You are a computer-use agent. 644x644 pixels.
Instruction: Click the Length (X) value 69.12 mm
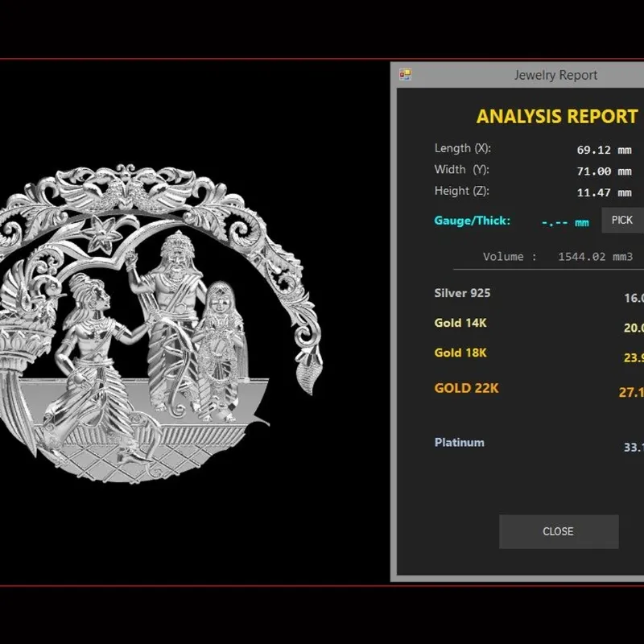(x=605, y=150)
